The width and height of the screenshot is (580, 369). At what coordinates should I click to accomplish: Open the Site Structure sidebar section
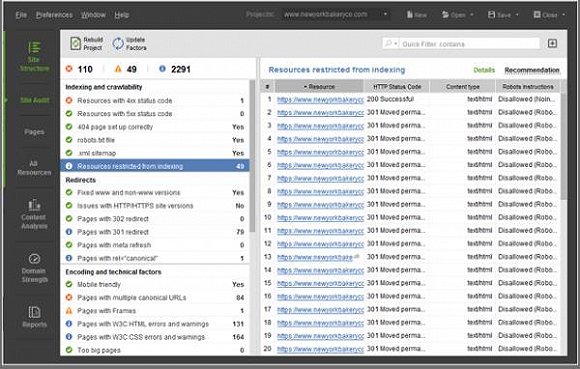34,56
